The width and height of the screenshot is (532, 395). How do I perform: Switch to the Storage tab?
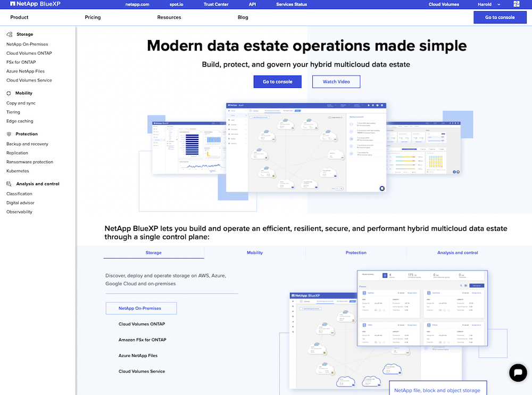[154, 253]
